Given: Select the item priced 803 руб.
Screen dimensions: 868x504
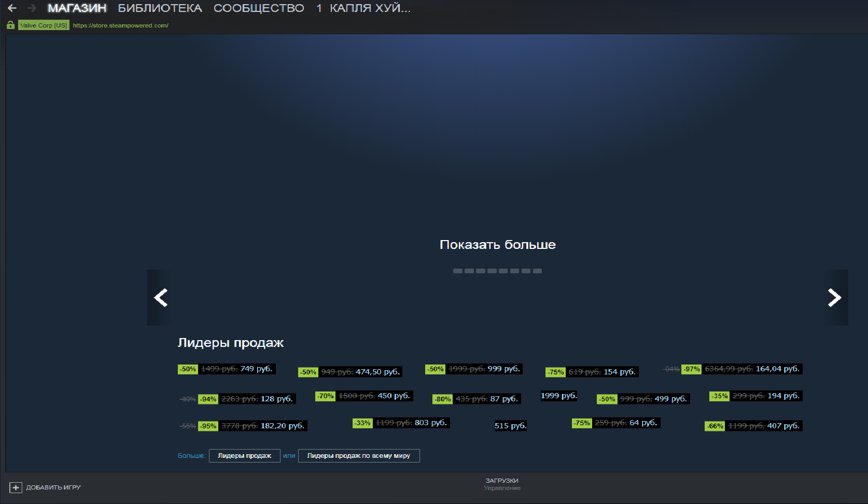Looking at the screenshot, I should (x=401, y=423).
